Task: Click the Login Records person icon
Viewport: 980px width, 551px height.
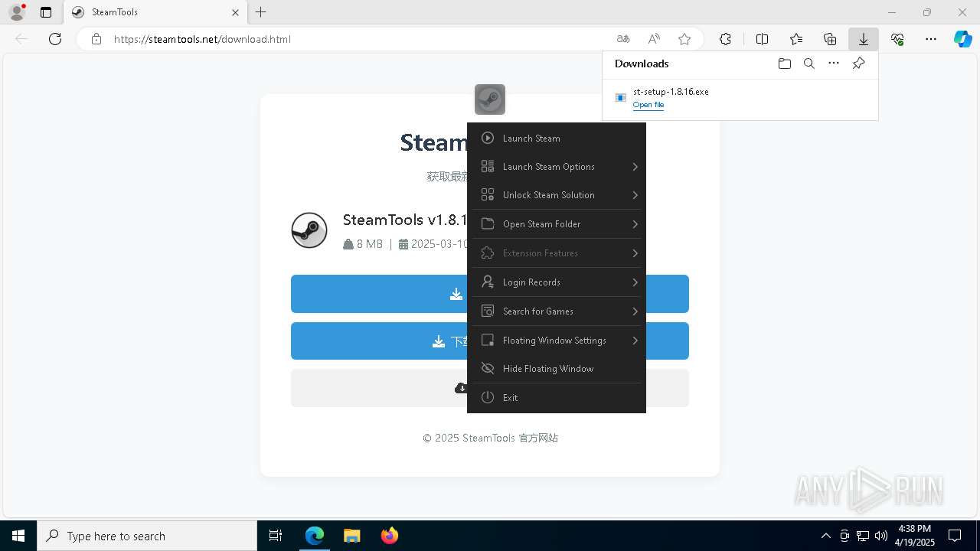Action: pyautogui.click(x=488, y=282)
